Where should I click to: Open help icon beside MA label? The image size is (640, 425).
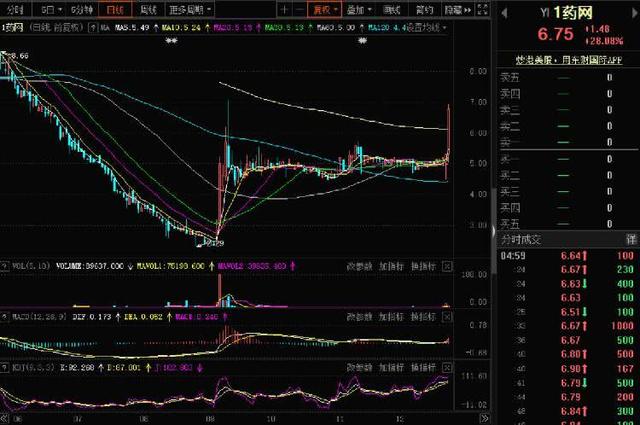click(x=93, y=28)
